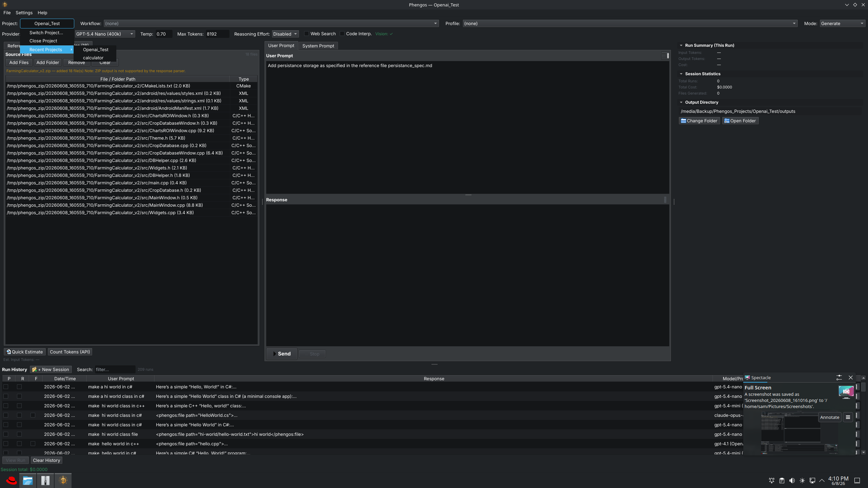Click the Temp value field
Image resolution: width=868 pixels, height=488 pixels.
(163, 34)
